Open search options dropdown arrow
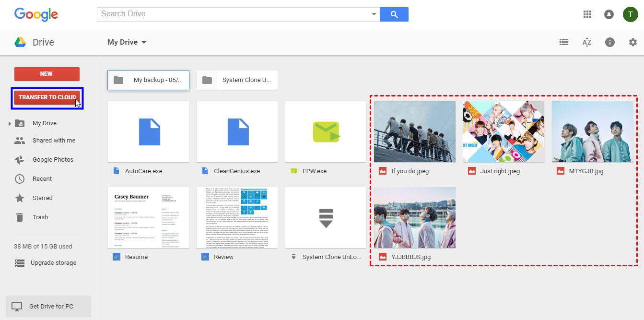 tap(374, 14)
